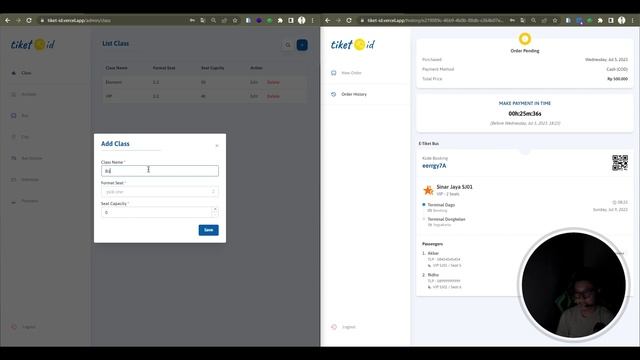
Task: Click the webcam overlay circle
Action: (573, 284)
